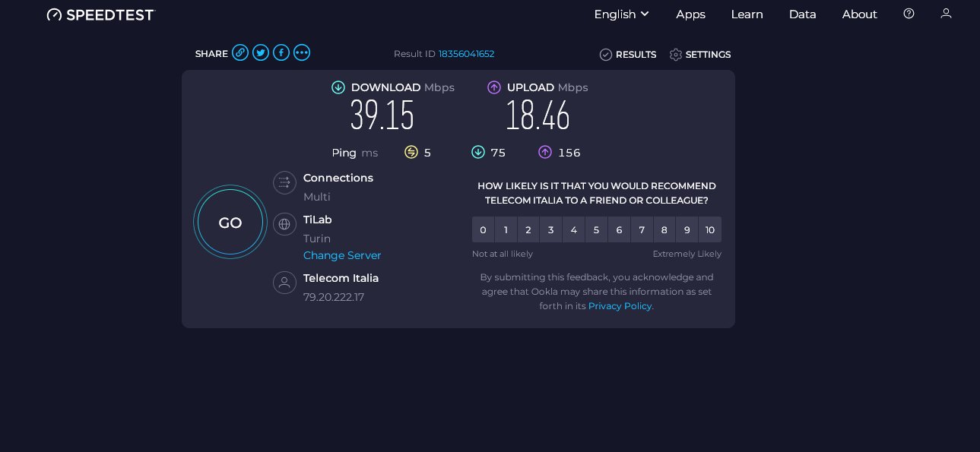Choose rating 5 on the scale

pyautogui.click(x=596, y=229)
